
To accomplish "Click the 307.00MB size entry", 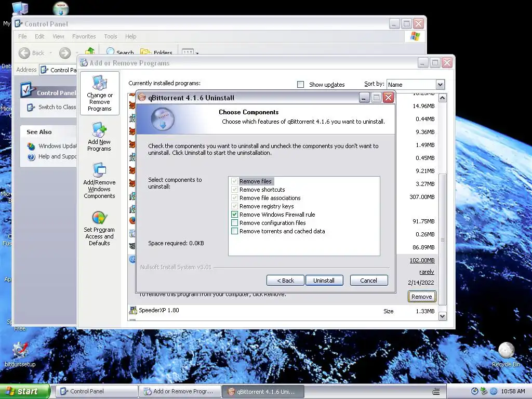I will [422, 197].
